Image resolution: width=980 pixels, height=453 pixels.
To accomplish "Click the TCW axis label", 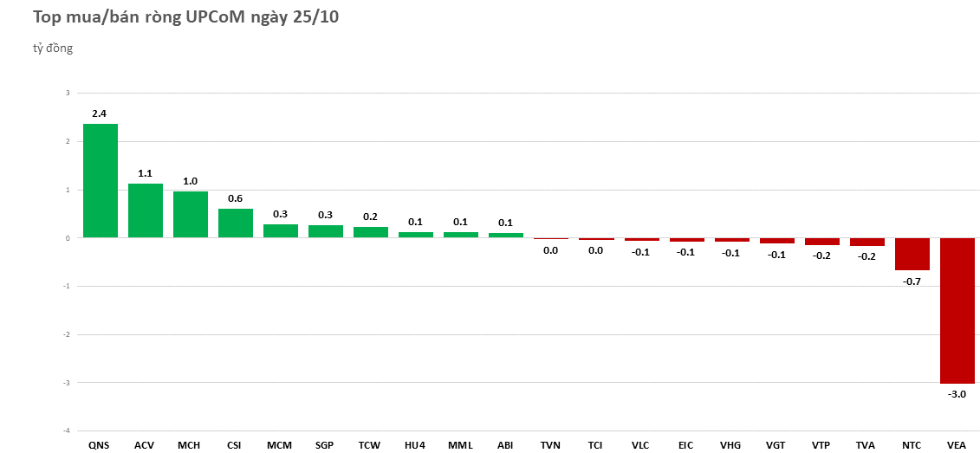I will [370, 445].
